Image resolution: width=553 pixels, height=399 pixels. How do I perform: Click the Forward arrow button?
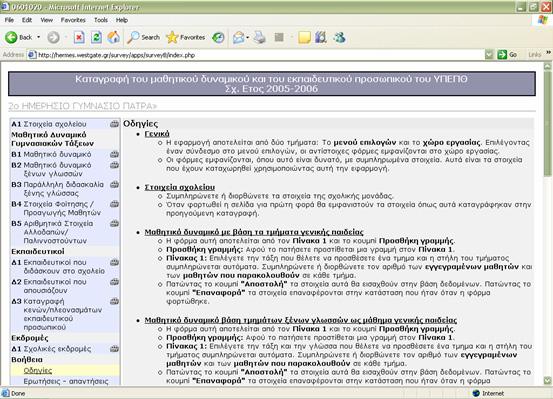pyautogui.click(x=54, y=37)
